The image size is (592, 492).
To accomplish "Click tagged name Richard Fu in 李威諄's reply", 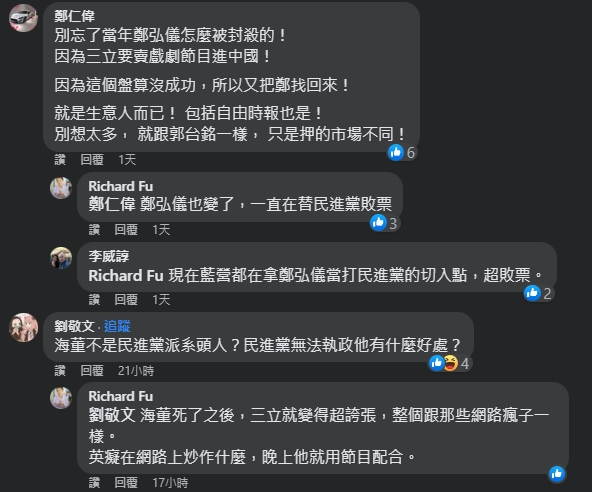I will [x=126, y=275].
